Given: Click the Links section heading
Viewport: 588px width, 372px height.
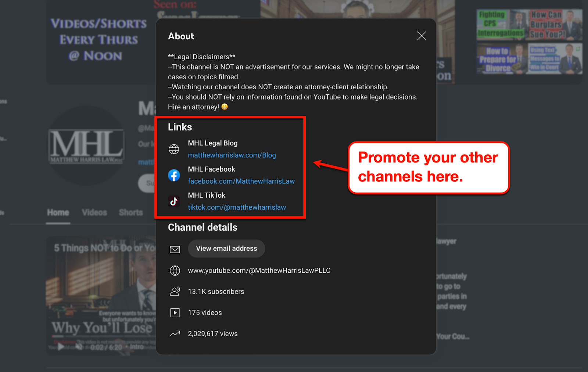Looking at the screenshot, I should pyautogui.click(x=180, y=127).
